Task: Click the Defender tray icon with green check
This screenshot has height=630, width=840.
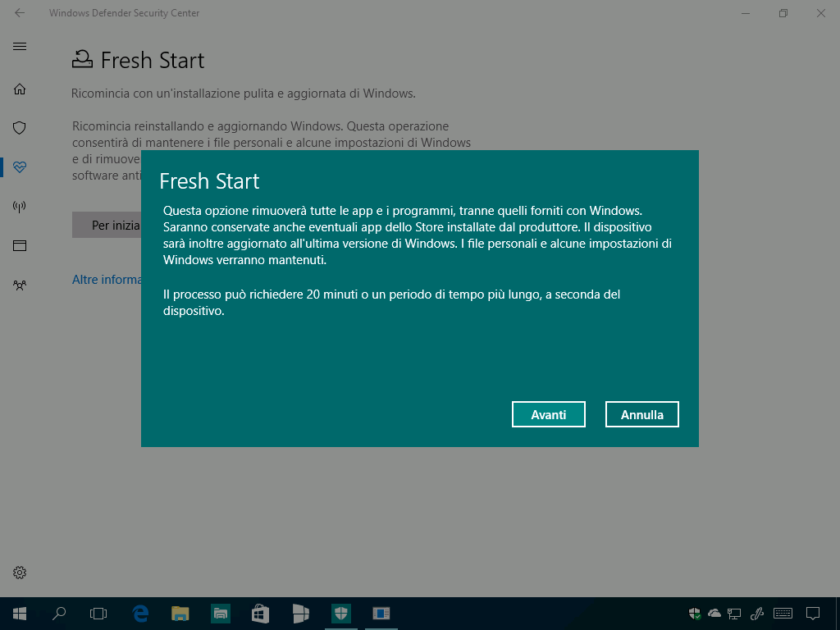Action: pos(695,614)
